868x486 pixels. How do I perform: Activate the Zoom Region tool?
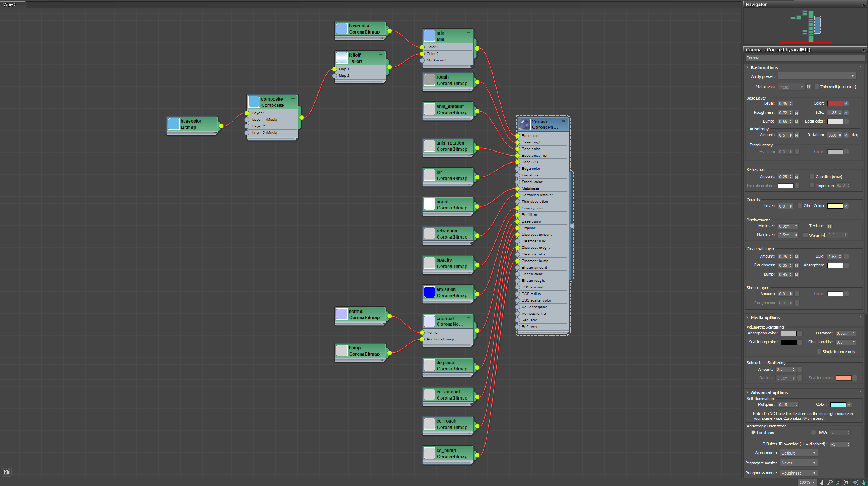click(x=838, y=482)
